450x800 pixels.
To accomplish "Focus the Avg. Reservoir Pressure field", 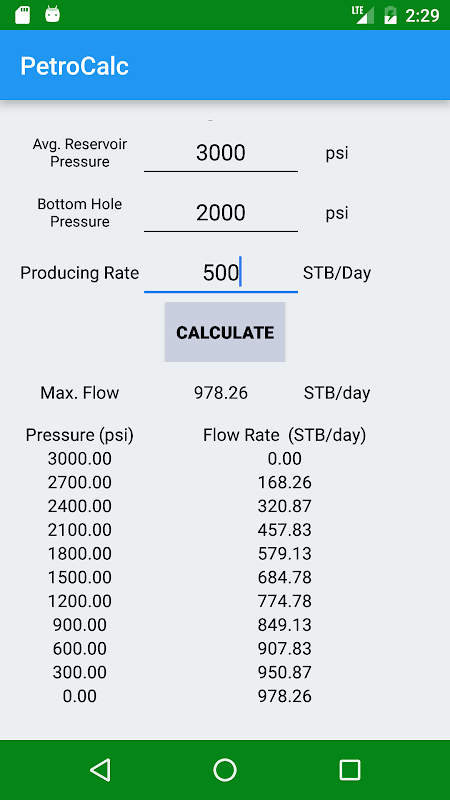I will (x=221, y=153).
